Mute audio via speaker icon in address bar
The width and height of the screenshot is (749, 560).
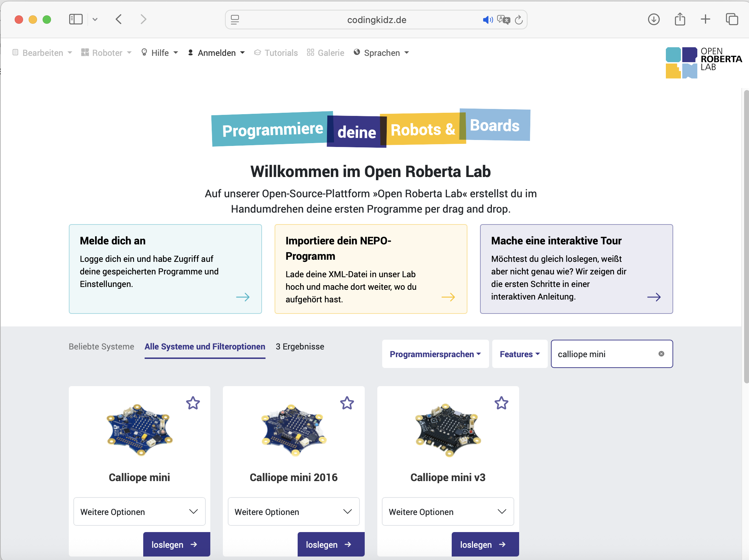pyautogui.click(x=488, y=20)
